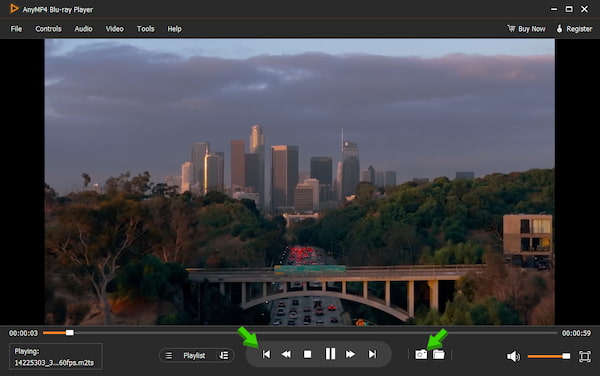Close the AnyMP4 Blu-ray Player window
600x376 pixels.
(584, 9)
